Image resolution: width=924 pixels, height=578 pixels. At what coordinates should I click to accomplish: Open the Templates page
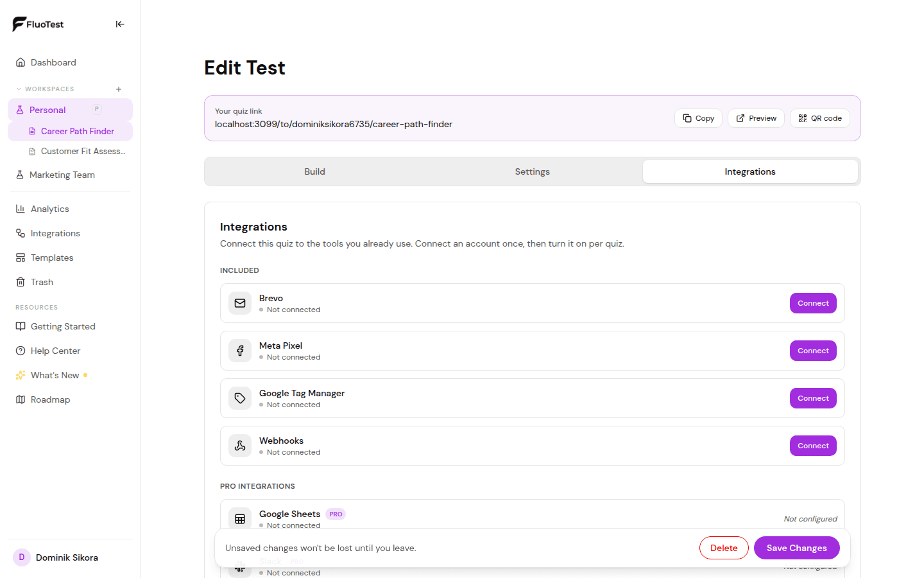click(x=70, y=258)
